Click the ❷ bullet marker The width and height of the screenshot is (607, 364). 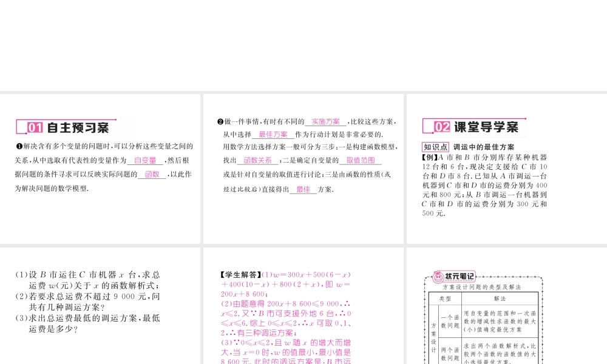coord(220,121)
